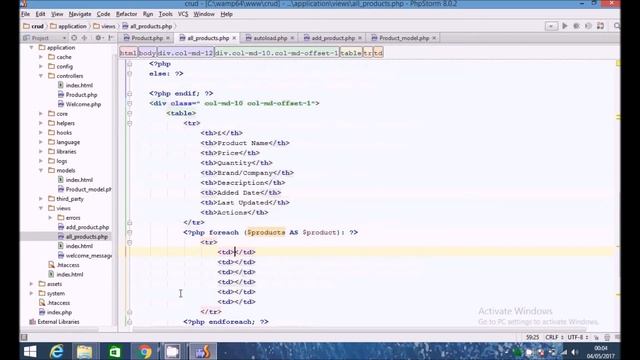This screenshot has width=640, height=360.
Task: Click the div.col-md-12 tag breadcrumb
Action: pos(185,53)
